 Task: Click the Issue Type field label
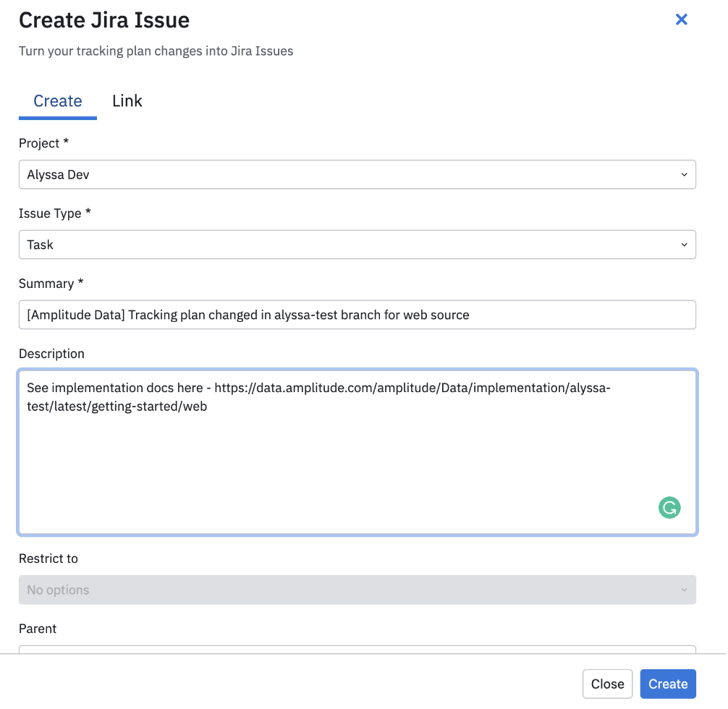click(54, 213)
